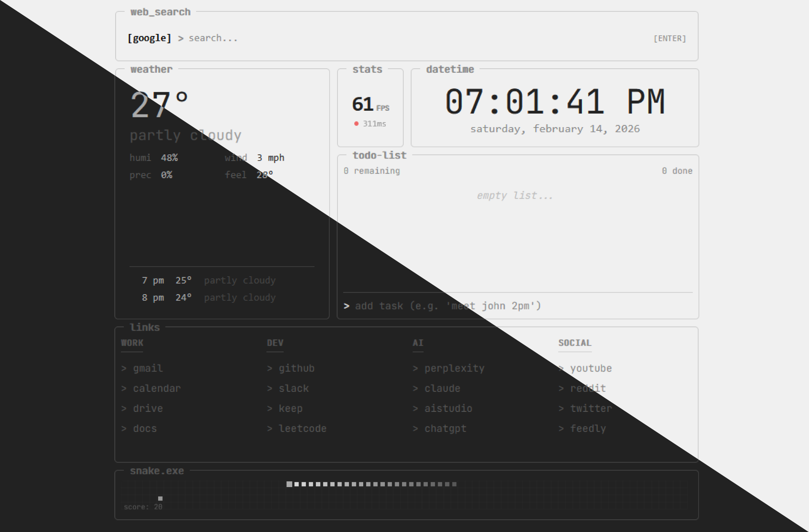
Task: Open the slack link
Action: [293, 388]
